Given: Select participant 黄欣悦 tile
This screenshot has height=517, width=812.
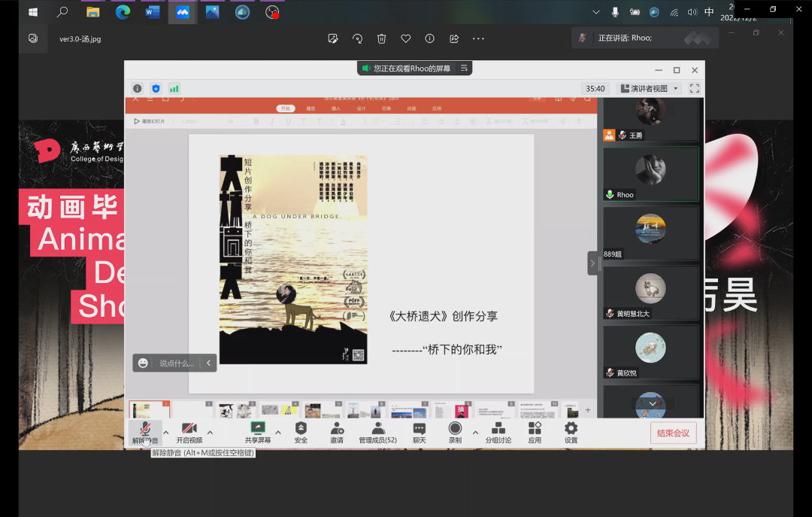Looking at the screenshot, I should 650,353.
